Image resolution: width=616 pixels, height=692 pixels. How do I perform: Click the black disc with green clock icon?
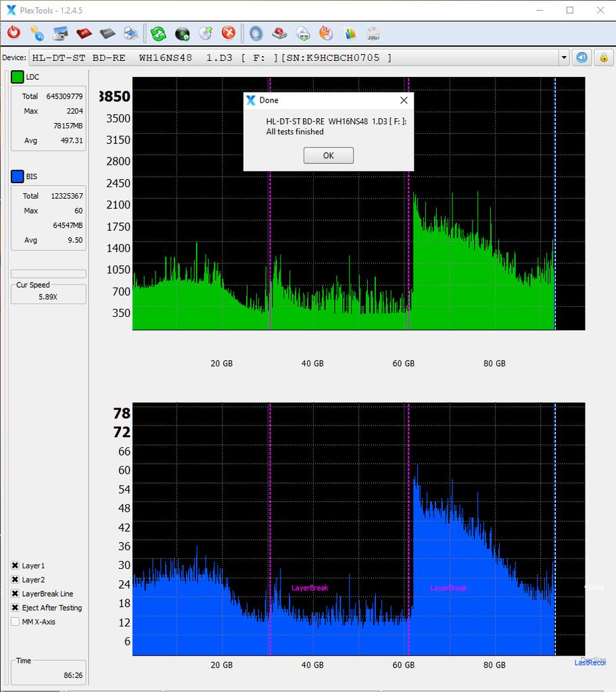tap(182, 34)
